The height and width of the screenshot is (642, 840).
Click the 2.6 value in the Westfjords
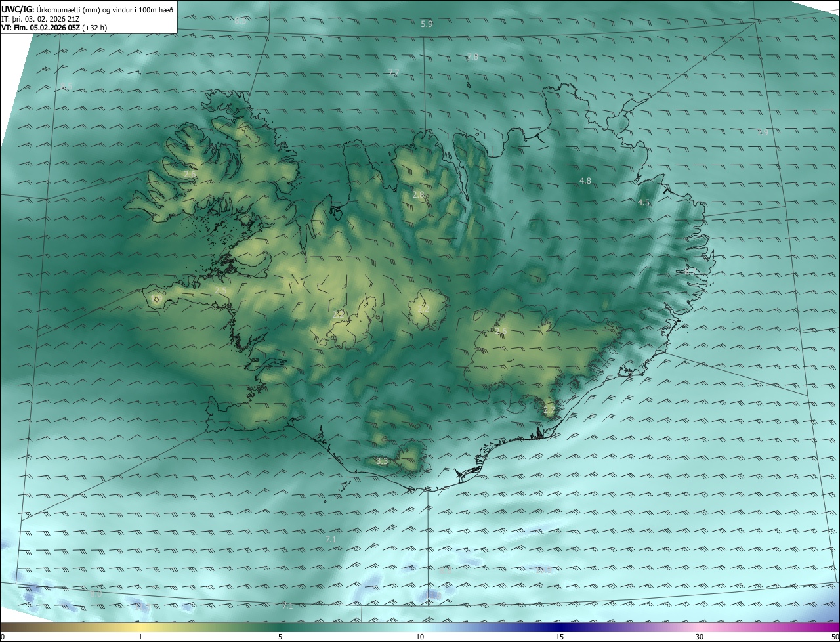coord(189,175)
